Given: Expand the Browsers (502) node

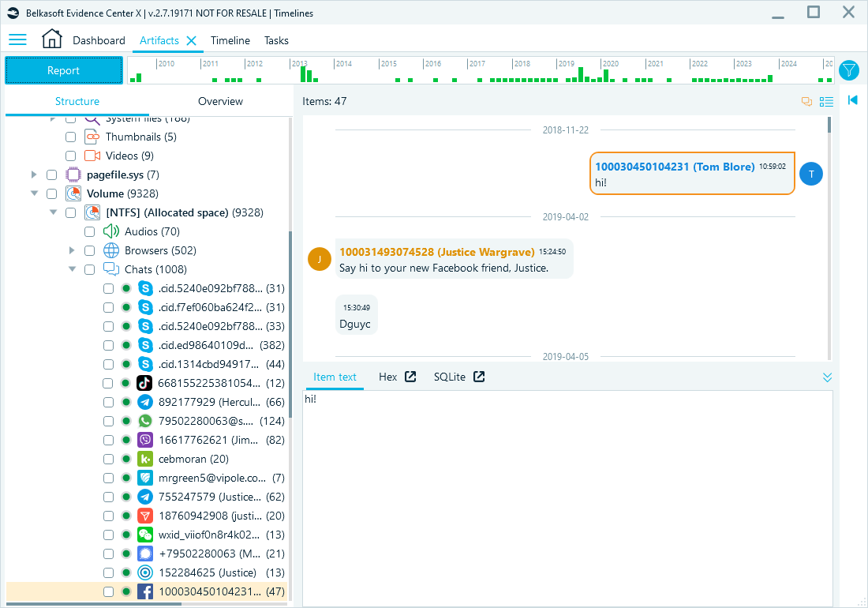Looking at the screenshot, I should pyautogui.click(x=71, y=250).
